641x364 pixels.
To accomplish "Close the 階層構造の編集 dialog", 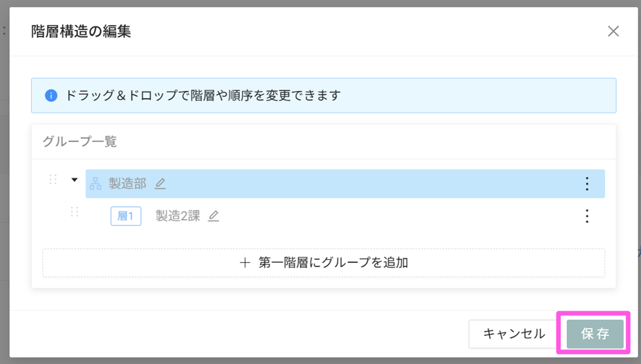I will point(613,31).
